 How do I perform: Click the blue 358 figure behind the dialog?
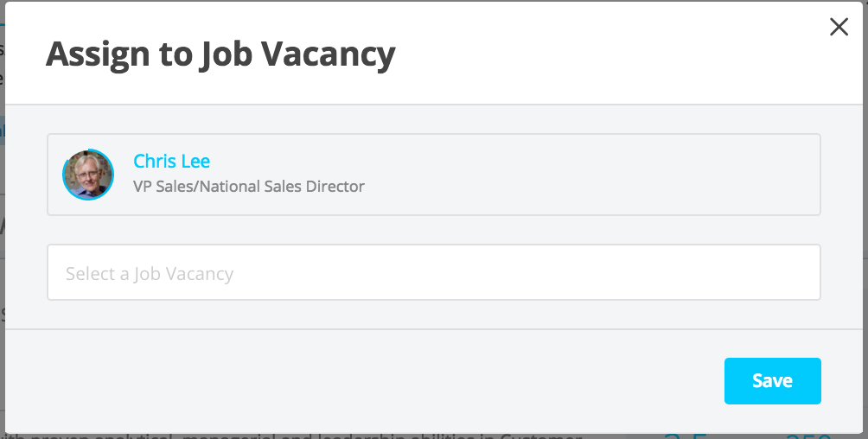(x=808, y=436)
